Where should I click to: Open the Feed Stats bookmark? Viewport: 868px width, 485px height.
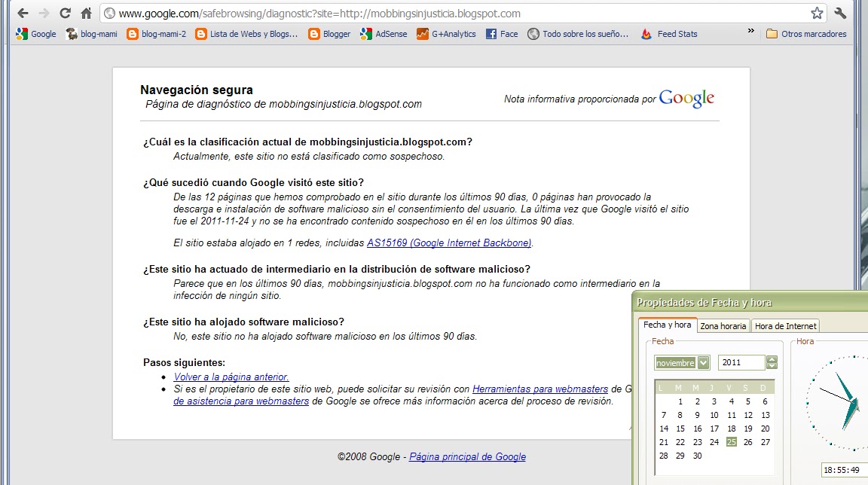pos(669,34)
